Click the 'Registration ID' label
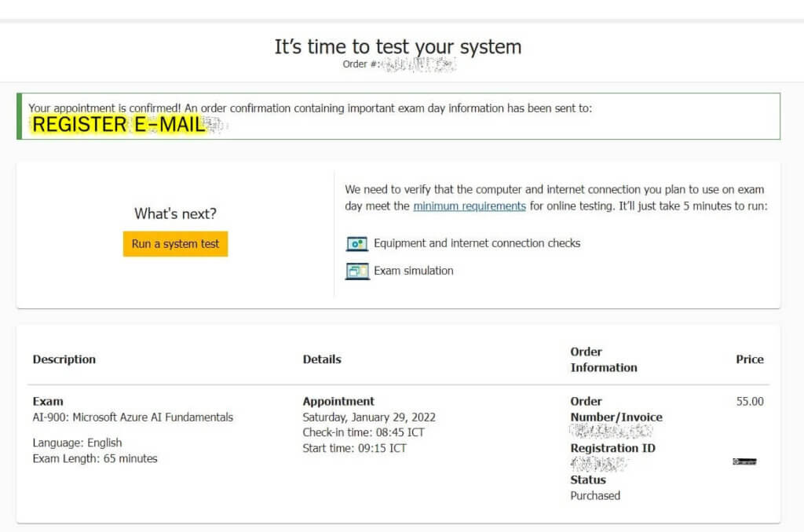This screenshot has height=532, width=804. tap(612, 448)
